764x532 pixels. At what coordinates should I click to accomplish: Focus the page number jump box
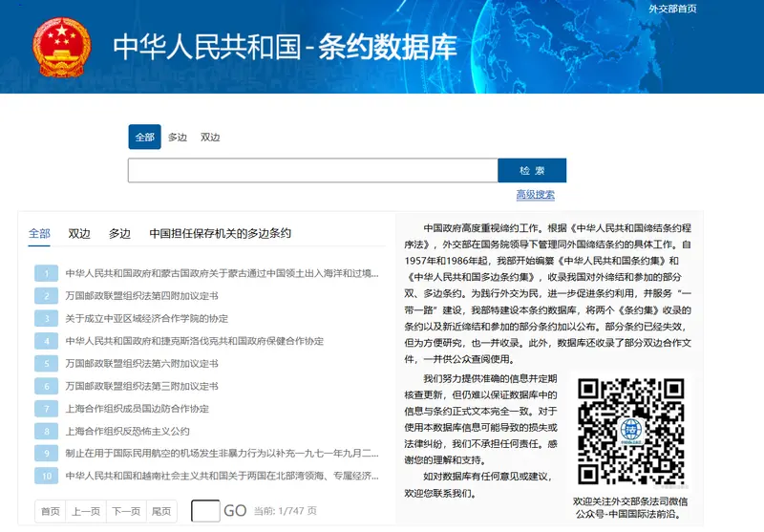click(x=205, y=511)
